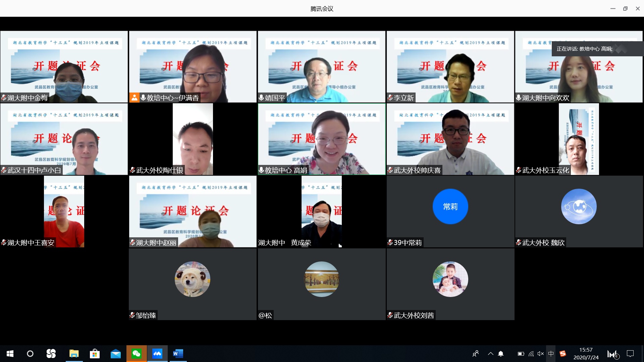This screenshot has width=644, height=362.
Task: Click the host icon beside 教培中心~伊满香
Action: [134, 98]
